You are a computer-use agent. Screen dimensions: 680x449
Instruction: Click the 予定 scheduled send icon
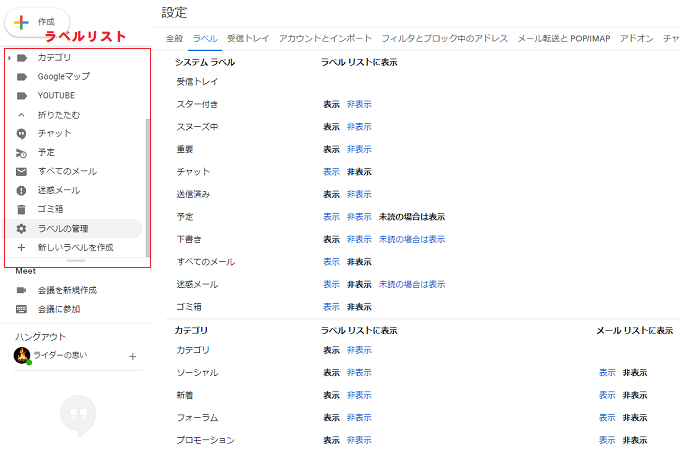coord(21,153)
